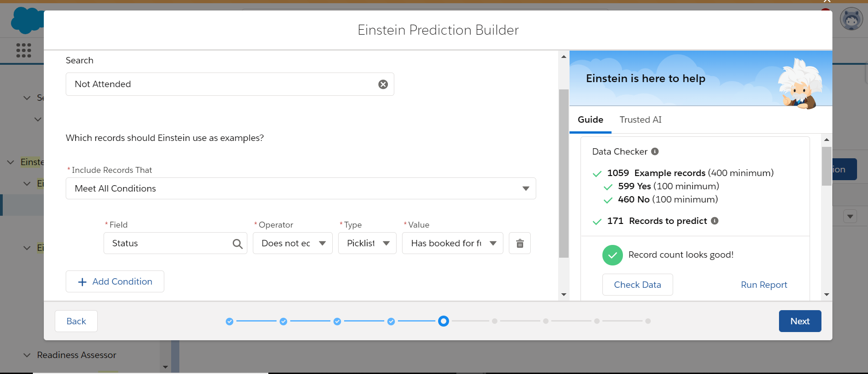
Task: Clear the Not Attended search field
Action: point(383,84)
